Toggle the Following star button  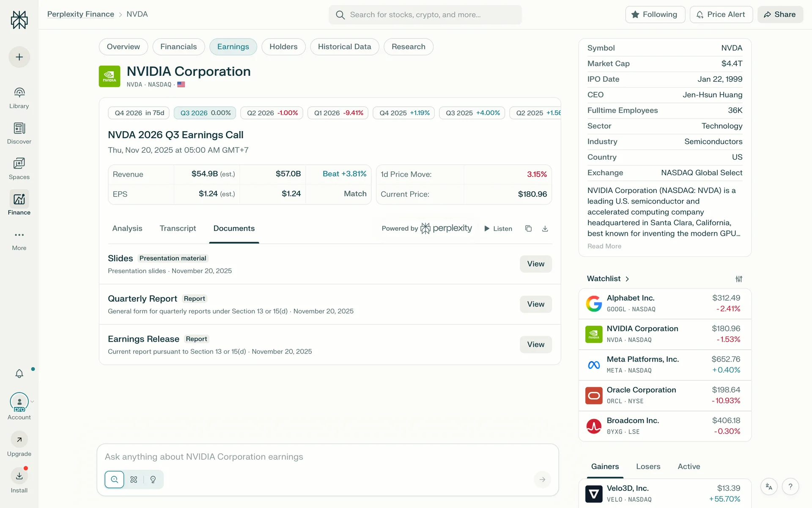[x=655, y=14]
